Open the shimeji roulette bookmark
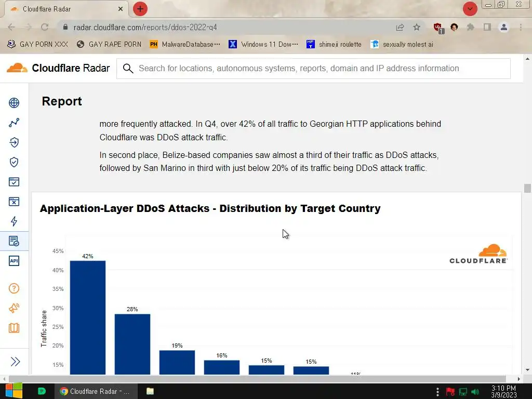The image size is (532, 399). coord(334,45)
